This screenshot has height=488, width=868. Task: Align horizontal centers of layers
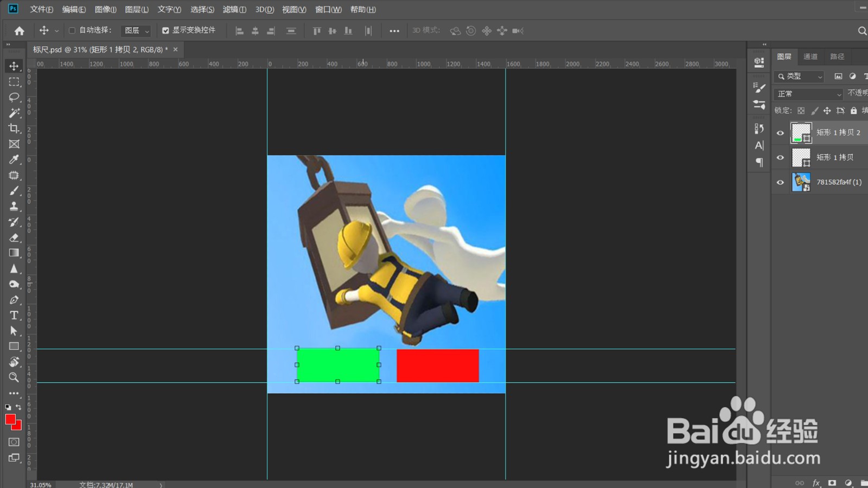tap(255, 31)
